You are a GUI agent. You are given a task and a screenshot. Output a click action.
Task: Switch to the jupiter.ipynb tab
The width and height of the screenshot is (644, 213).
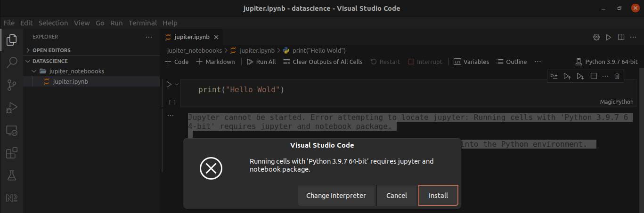[191, 37]
